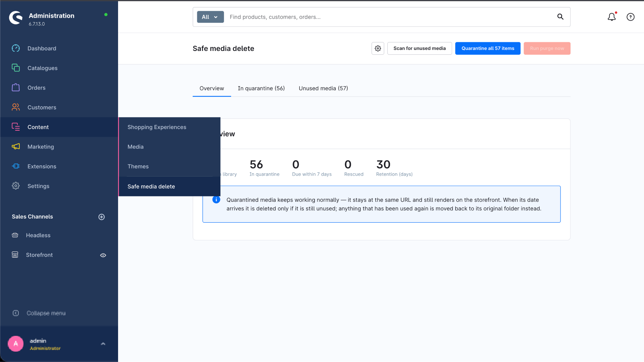Image resolution: width=644 pixels, height=362 pixels.
Task: Click the Content sidebar icon
Action: click(16, 127)
